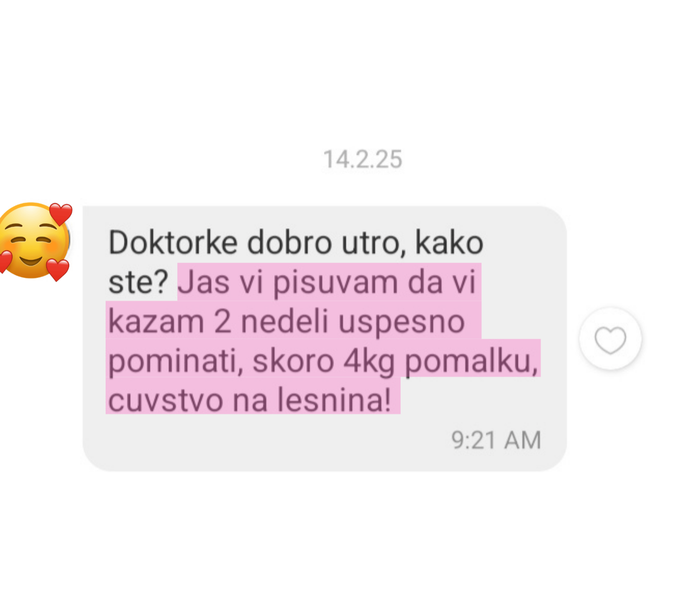677x616 pixels.
Task: Click the word 'kako' in the first line
Action: tap(449, 243)
